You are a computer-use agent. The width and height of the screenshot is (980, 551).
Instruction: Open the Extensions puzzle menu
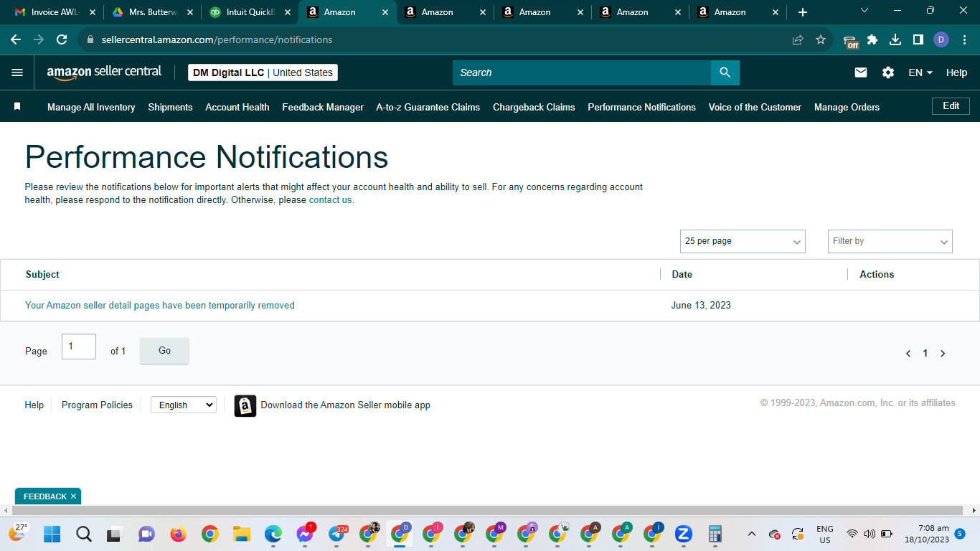(872, 40)
